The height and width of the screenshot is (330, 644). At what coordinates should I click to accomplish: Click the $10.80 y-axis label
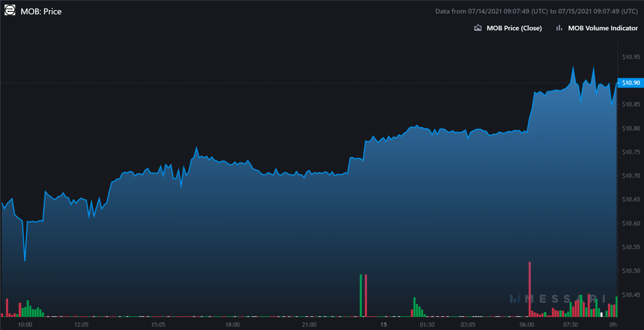click(631, 128)
